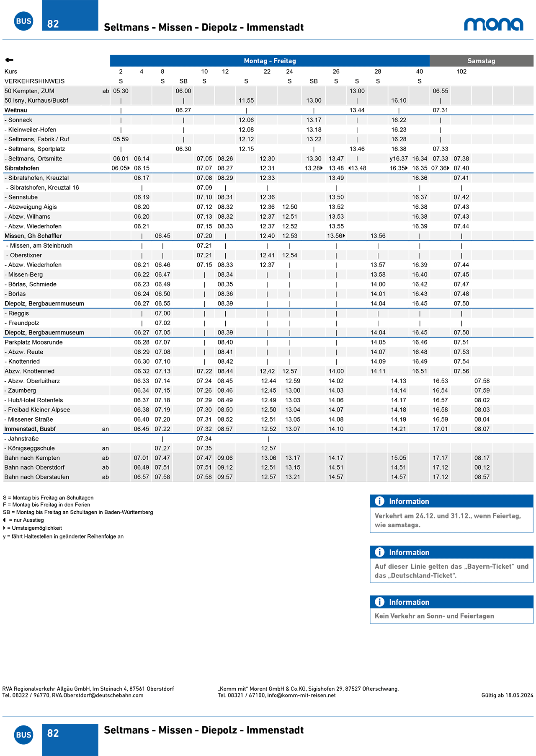Click Bahn nach Kempten row label

coord(32,458)
